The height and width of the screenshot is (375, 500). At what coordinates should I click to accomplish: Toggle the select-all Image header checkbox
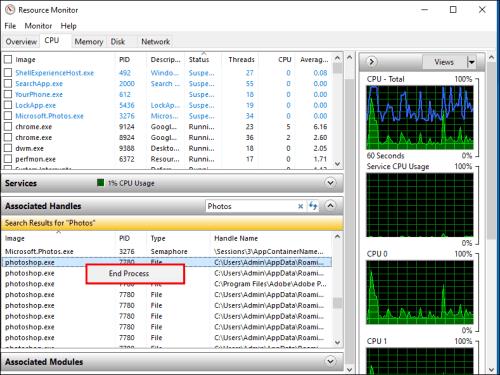pos(8,59)
